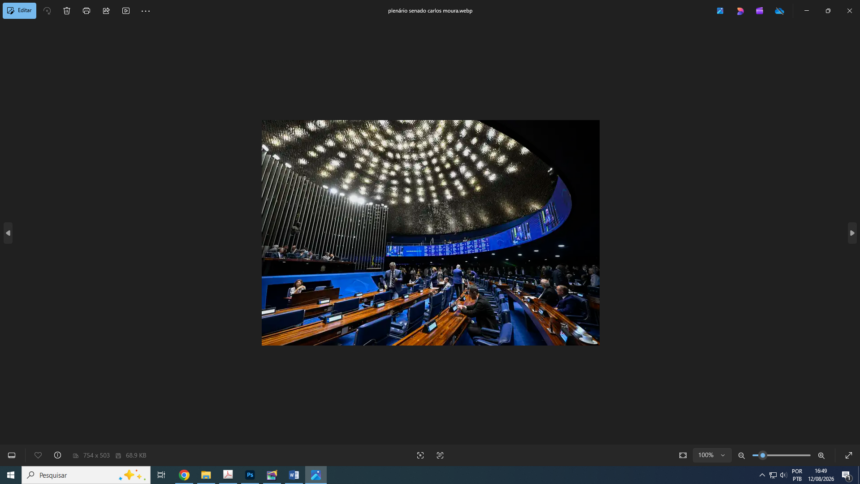Click the zoom slider track

pyautogui.click(x=781, y=455)
